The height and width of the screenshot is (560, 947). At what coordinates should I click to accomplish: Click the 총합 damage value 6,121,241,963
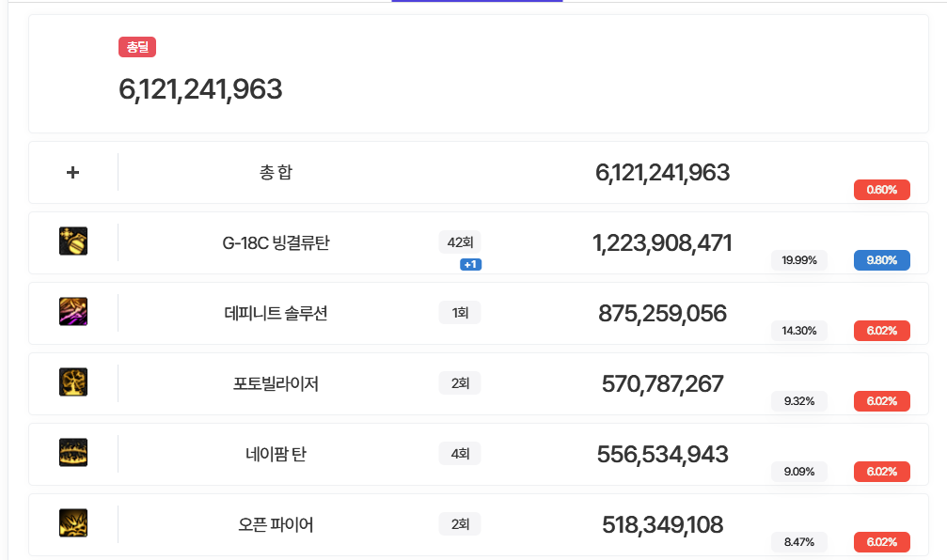point(662,173)
